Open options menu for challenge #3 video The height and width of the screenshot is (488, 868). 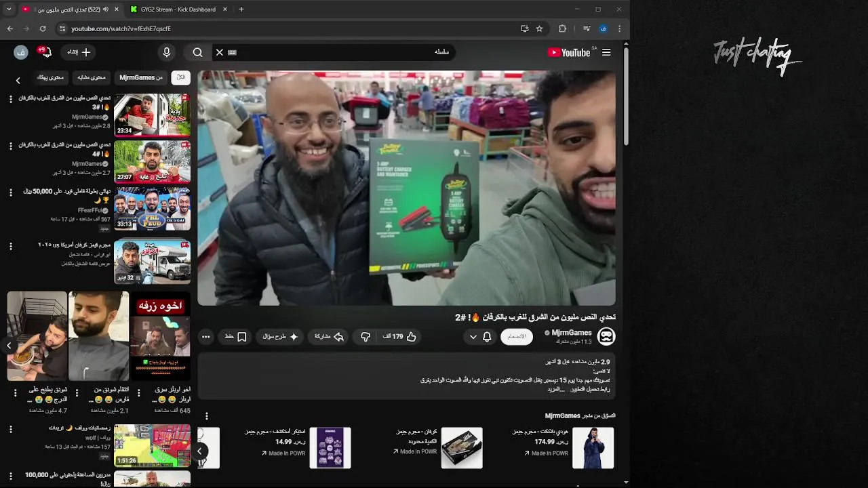[x=11, y=99]
